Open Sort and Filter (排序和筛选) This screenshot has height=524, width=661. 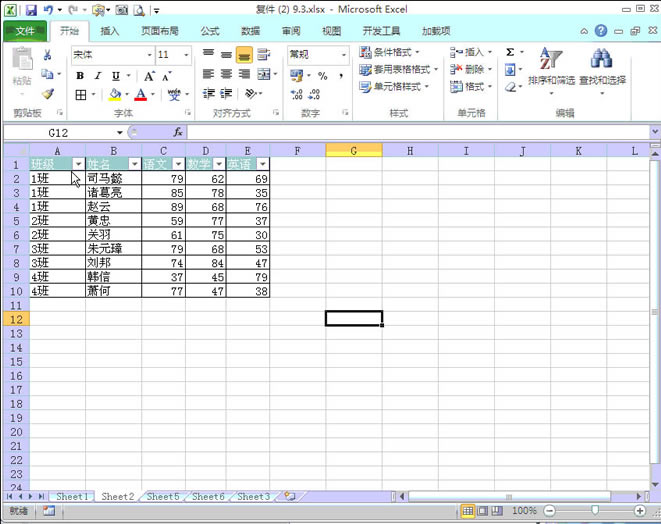[552, 67]
